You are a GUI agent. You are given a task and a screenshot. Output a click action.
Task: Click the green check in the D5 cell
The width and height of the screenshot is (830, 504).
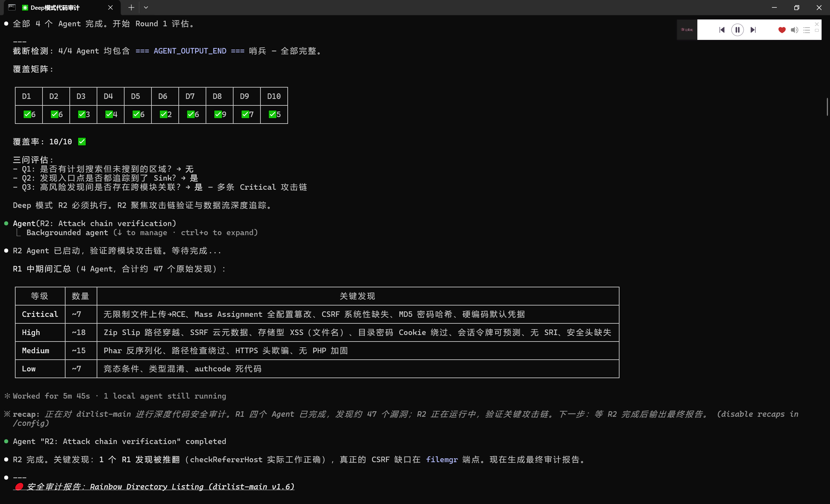137,114
